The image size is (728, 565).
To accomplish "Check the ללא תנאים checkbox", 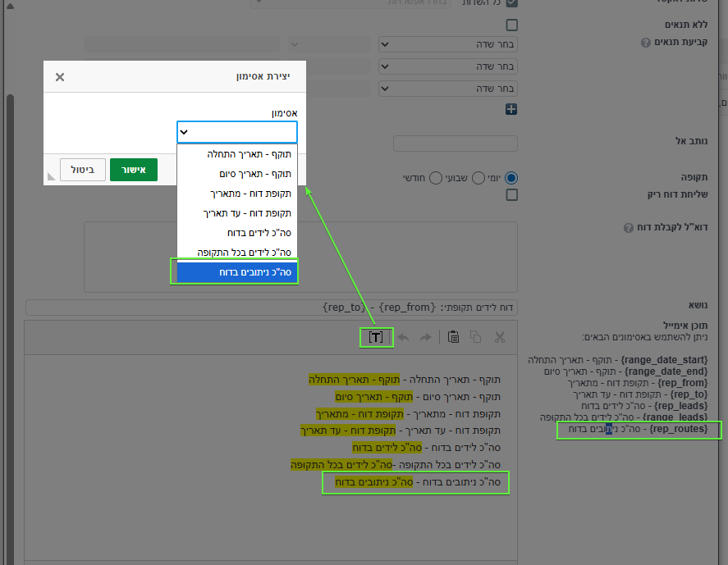I will [512, 25].
